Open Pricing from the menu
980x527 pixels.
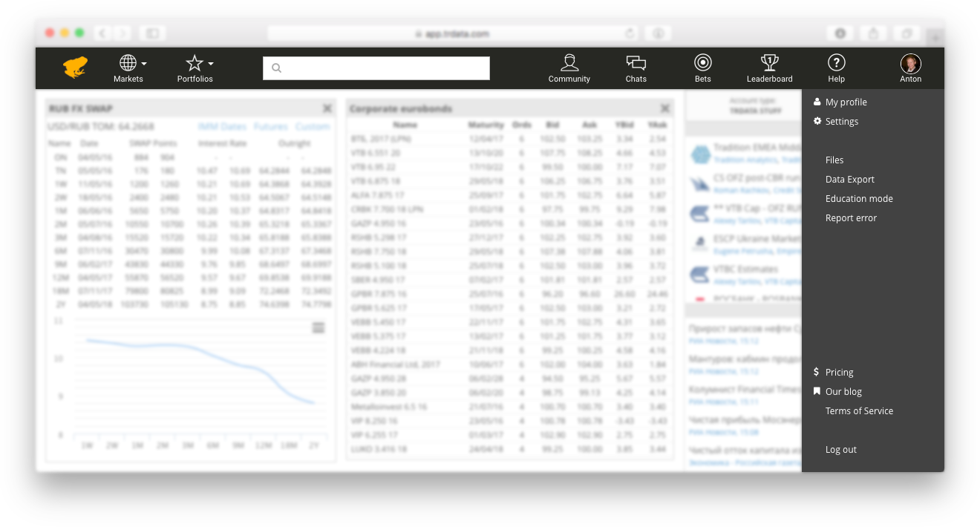pos(840,373)
